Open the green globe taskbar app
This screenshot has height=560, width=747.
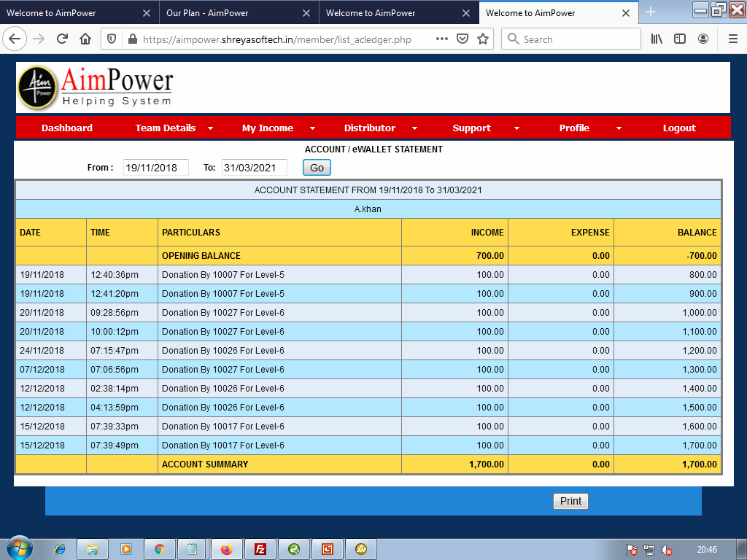coord(294,550)
